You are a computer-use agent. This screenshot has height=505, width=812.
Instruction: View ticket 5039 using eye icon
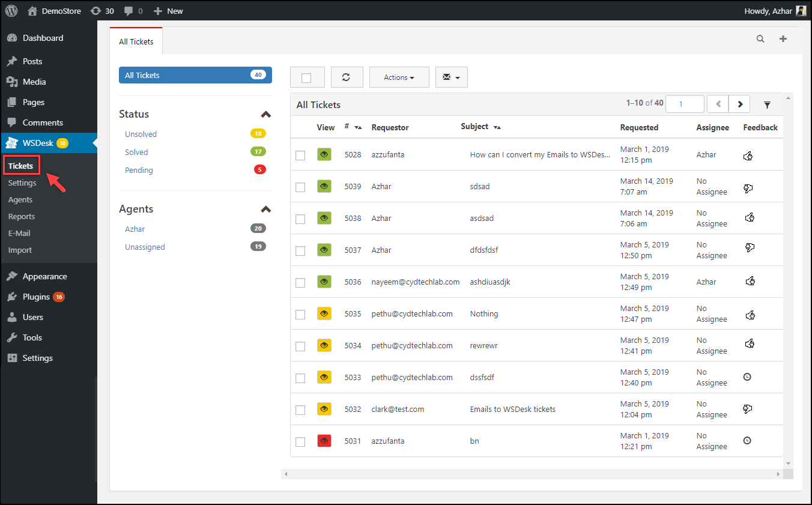coord(324,186)
